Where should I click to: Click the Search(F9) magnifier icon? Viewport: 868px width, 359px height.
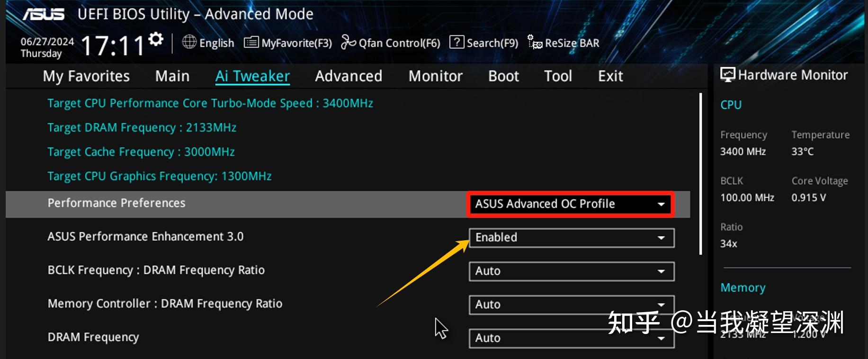456,43
